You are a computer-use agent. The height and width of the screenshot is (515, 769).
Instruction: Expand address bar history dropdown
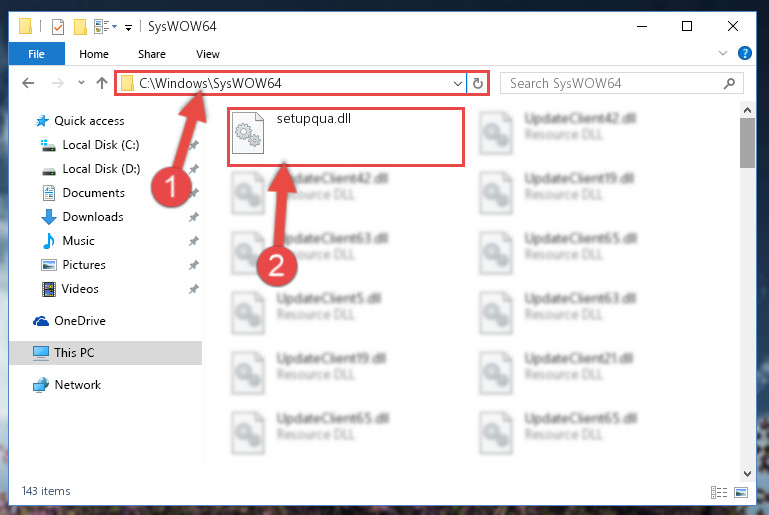tap(458, 83)
